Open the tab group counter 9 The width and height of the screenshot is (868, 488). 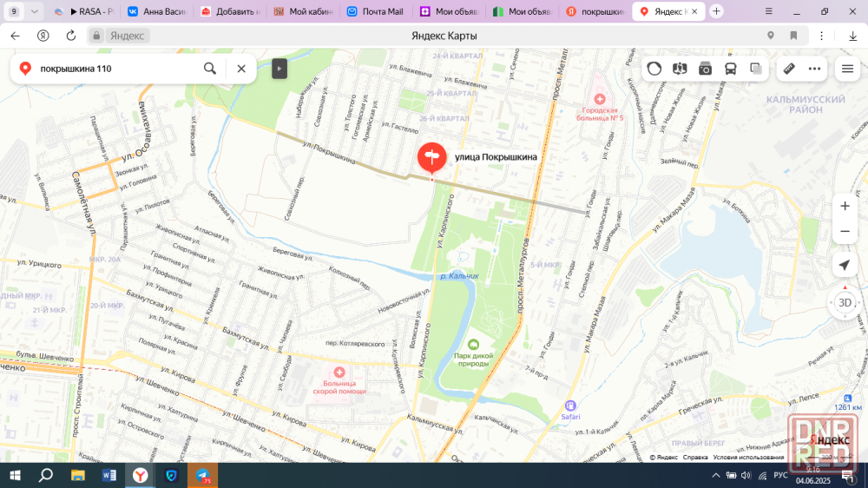pyautogui.click(x=14, y=11)
